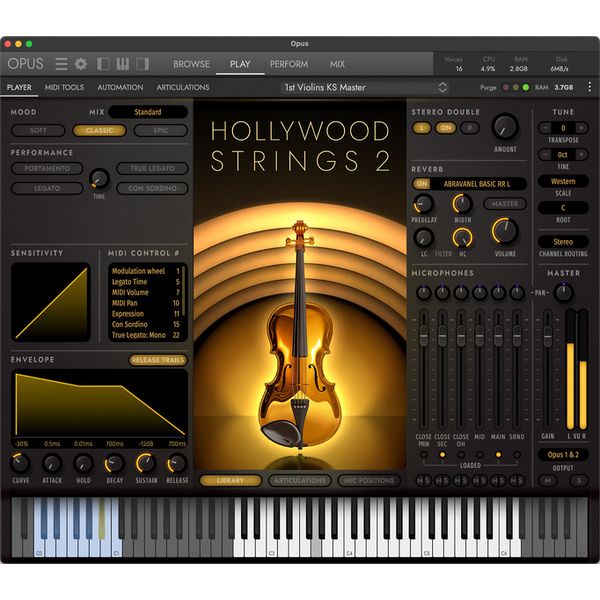This screenshot has width=600, height=600.
Task: Open settings via the gear icon
Action: 81,64
